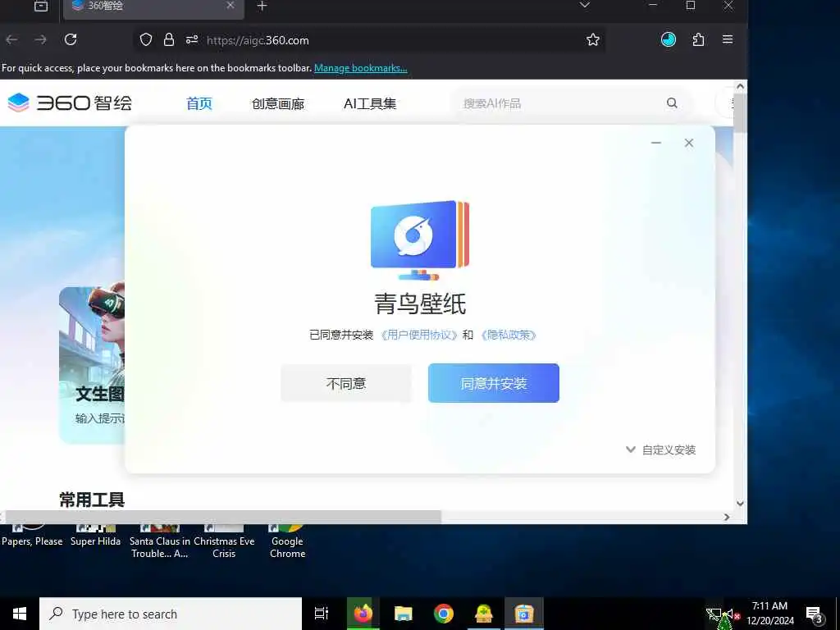Click the horizontal scrollbar thumb
This screenshot has height=630, width=840.
(223, 517)
